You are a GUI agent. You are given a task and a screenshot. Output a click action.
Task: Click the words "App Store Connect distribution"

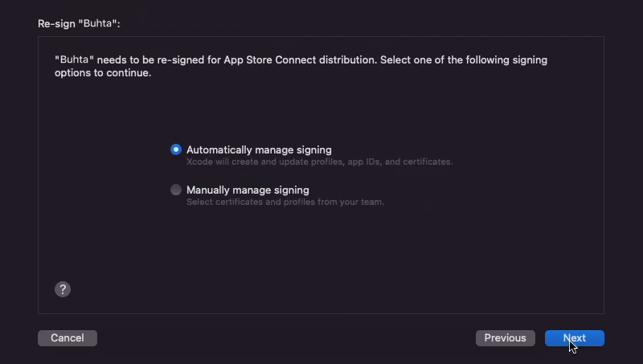(300, 59)
